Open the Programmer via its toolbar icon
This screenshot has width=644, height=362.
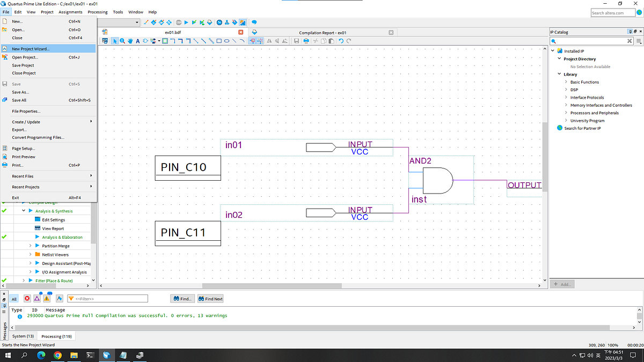click(x=234, y=22)
